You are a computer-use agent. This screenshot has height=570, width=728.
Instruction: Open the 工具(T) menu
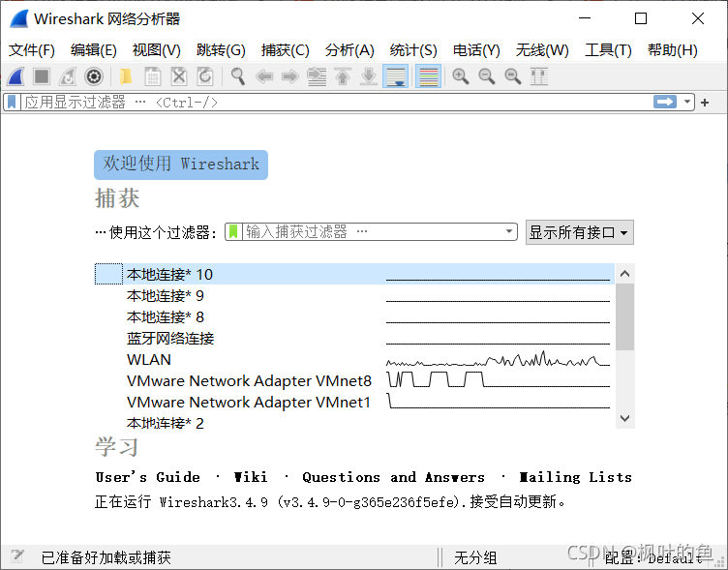[608, 50]
